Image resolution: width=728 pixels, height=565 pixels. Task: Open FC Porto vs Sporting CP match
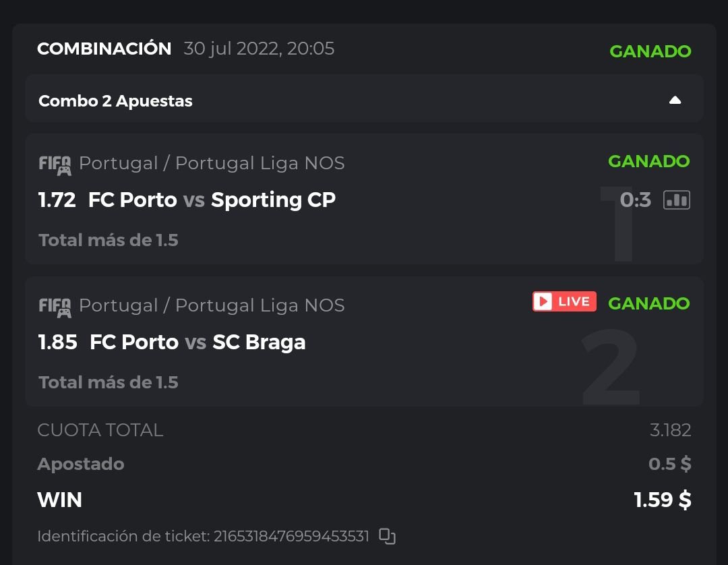click(212, 200)
